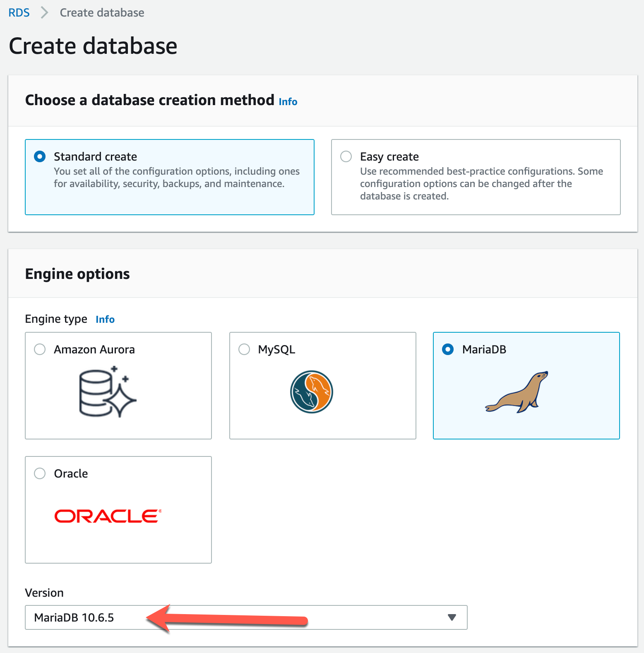The image size is (644, 653).
Task: Click the Amazon Aurora database icon
Action: 108,391
